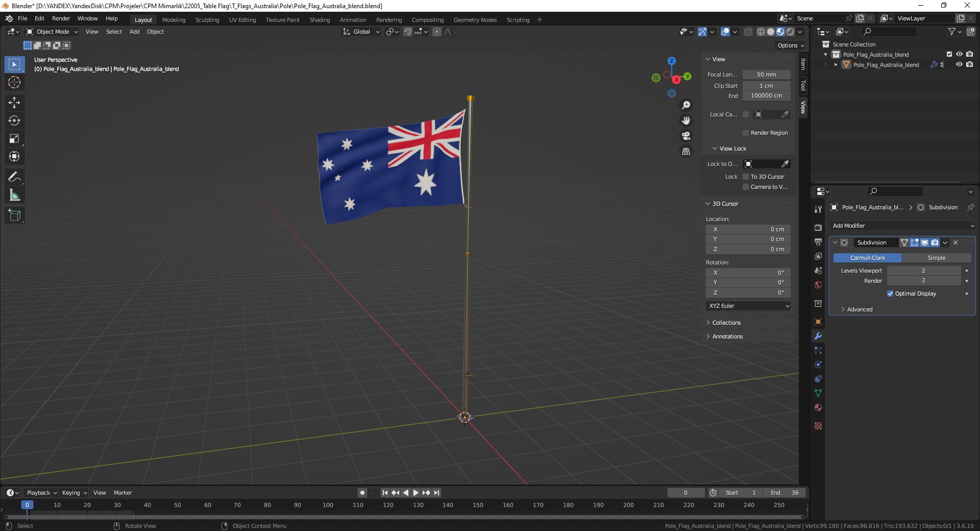
Task: Open the Object Constraints properties tab
Action: point(818,379)
